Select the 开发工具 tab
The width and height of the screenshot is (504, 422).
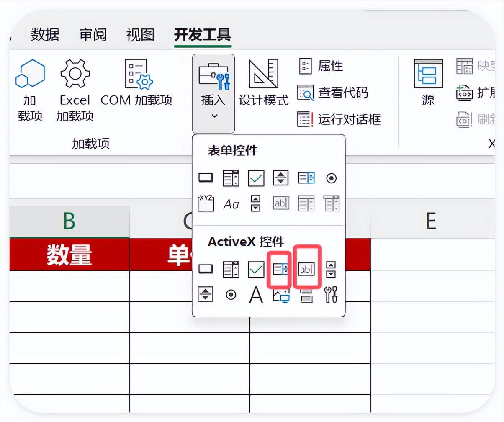(203, 34)
